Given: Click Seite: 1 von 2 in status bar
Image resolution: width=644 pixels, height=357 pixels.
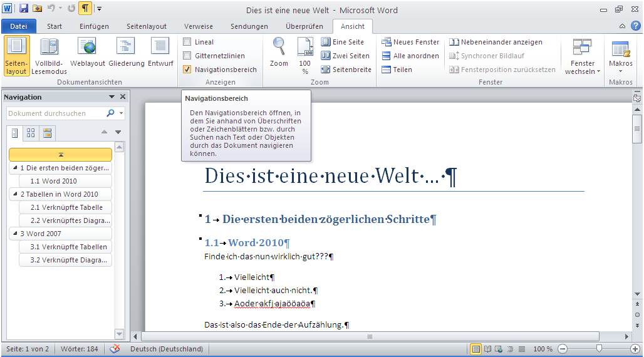Looking at the screenshot, I should (28, 349).
